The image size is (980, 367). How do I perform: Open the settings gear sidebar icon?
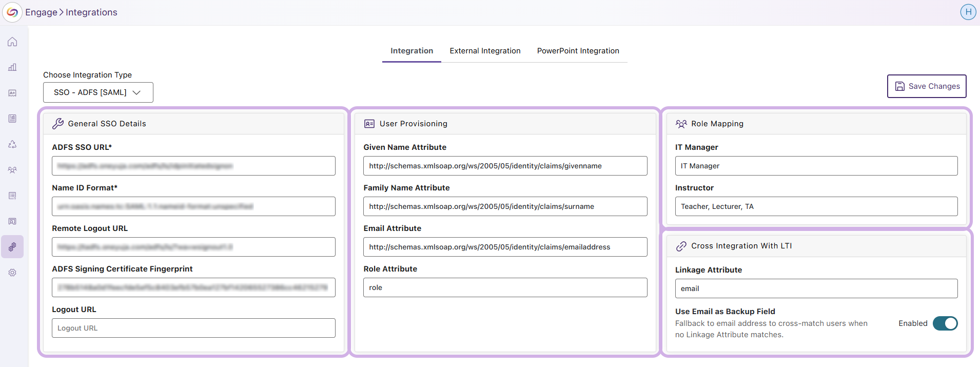coord(12,273)
